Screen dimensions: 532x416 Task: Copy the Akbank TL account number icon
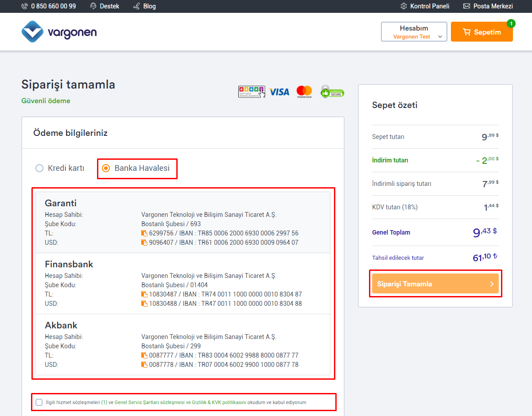pyautogui.click(x=144, y=355)
